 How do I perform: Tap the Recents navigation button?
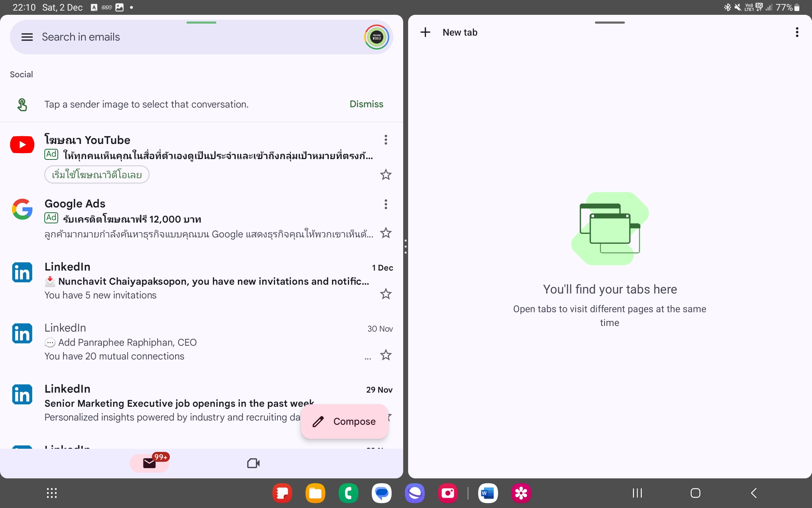coord(637,493)
